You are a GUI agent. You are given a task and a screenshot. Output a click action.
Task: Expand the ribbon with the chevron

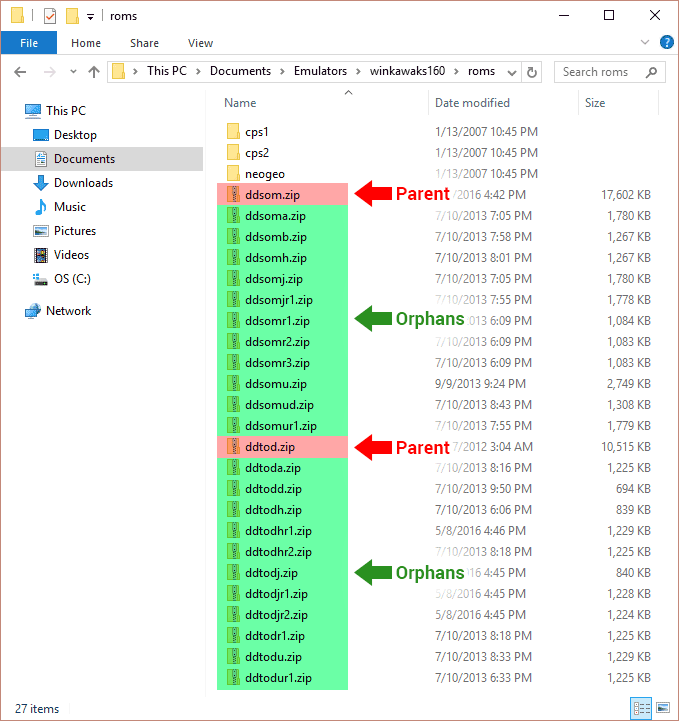pos(644,43)
